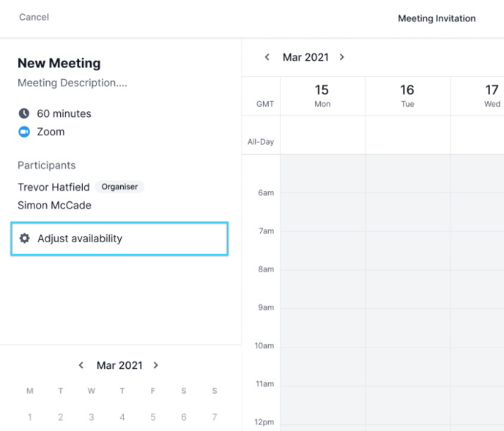Open the Adjust availability option

coord(119,239)
